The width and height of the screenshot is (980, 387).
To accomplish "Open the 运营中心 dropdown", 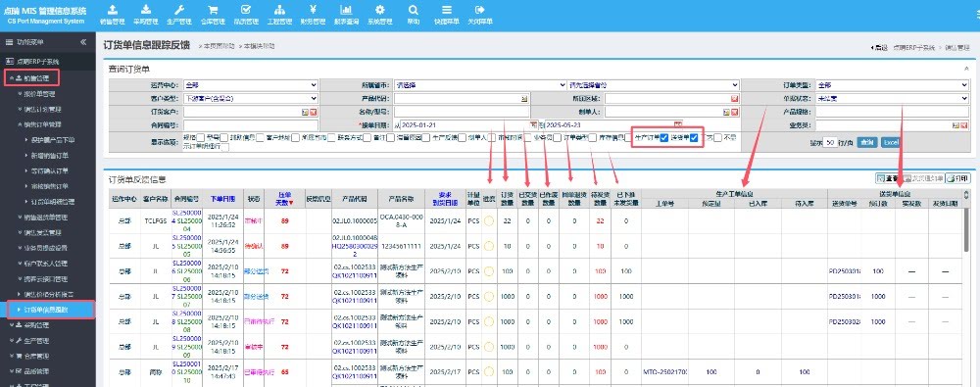I will coord(251,85).
